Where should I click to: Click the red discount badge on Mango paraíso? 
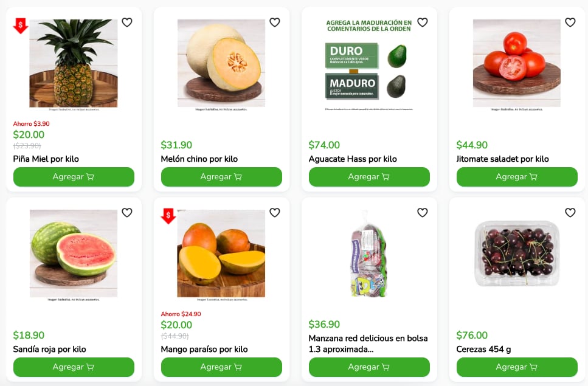[x=168, y=216]
